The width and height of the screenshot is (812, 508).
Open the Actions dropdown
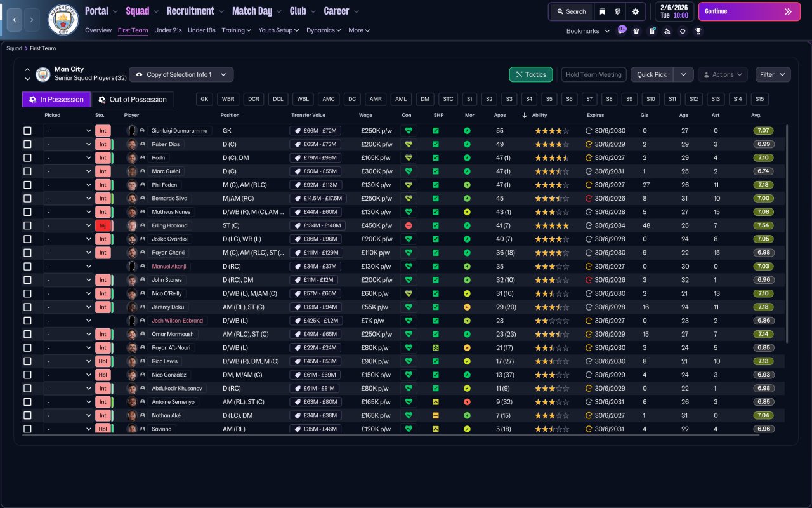[723, 74]
